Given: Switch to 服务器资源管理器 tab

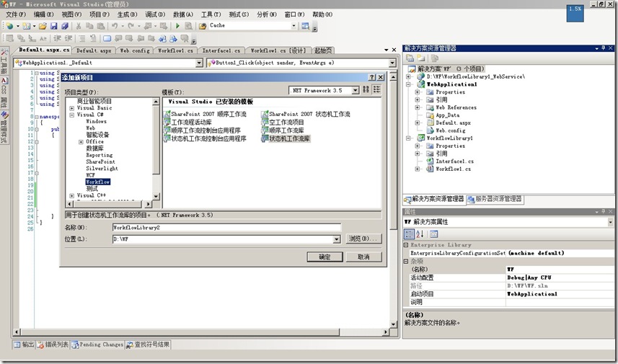Looking at the screenshot, I should 495,200.
